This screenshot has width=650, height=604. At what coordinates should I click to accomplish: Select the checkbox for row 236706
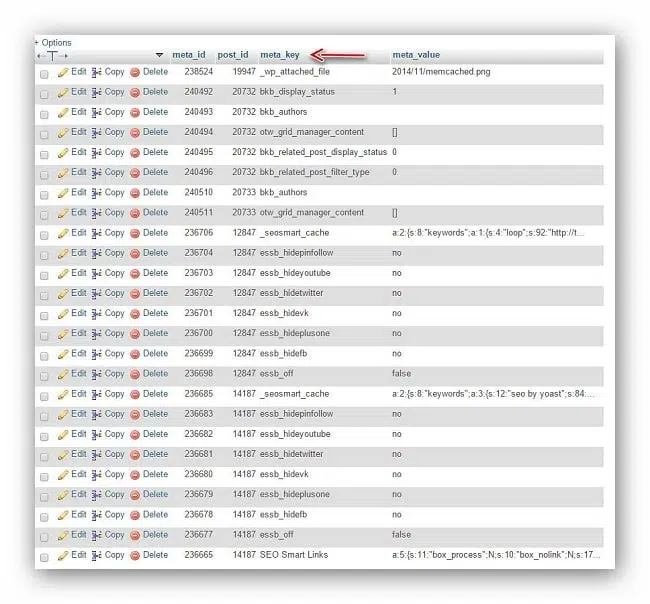click(44, 235)
